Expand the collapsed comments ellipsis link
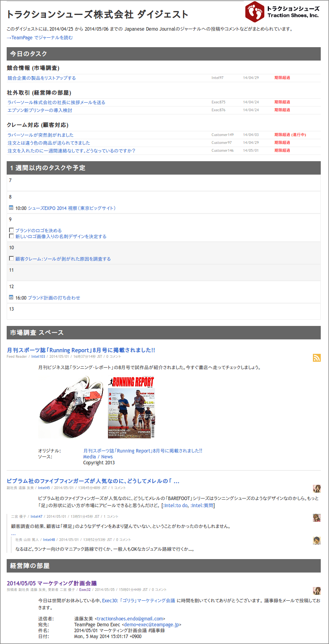 [13, 534]
